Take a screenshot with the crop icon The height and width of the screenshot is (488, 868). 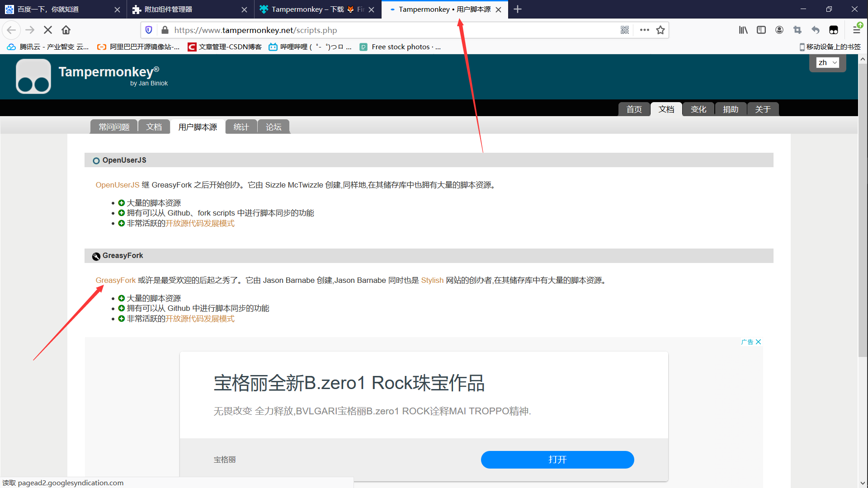[797, 30]
